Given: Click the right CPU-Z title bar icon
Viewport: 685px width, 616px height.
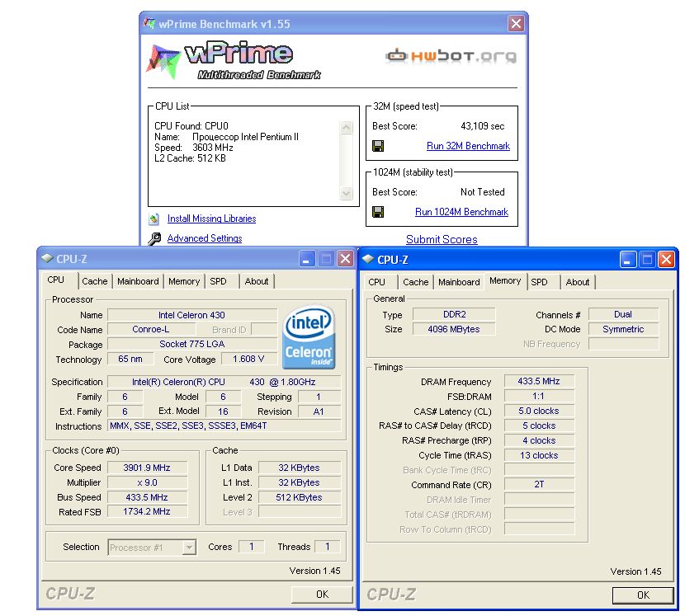Looking at the screenshot, I should [368, 259].
